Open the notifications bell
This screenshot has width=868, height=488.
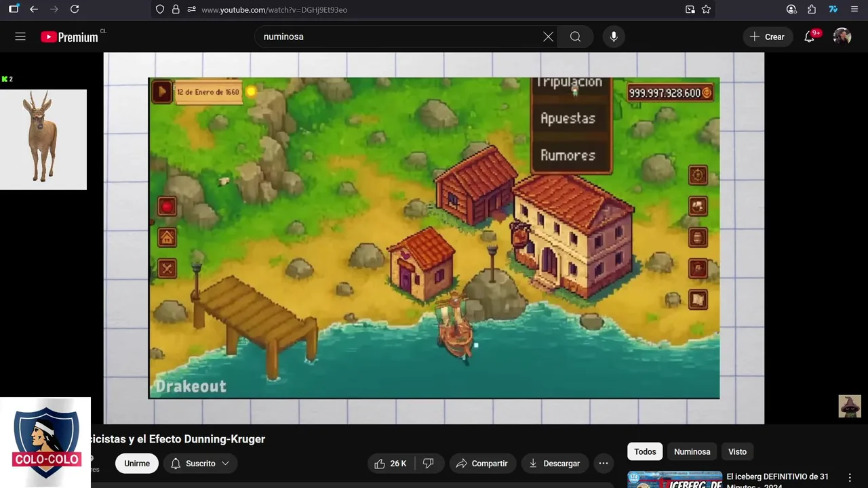coord(809,37)
